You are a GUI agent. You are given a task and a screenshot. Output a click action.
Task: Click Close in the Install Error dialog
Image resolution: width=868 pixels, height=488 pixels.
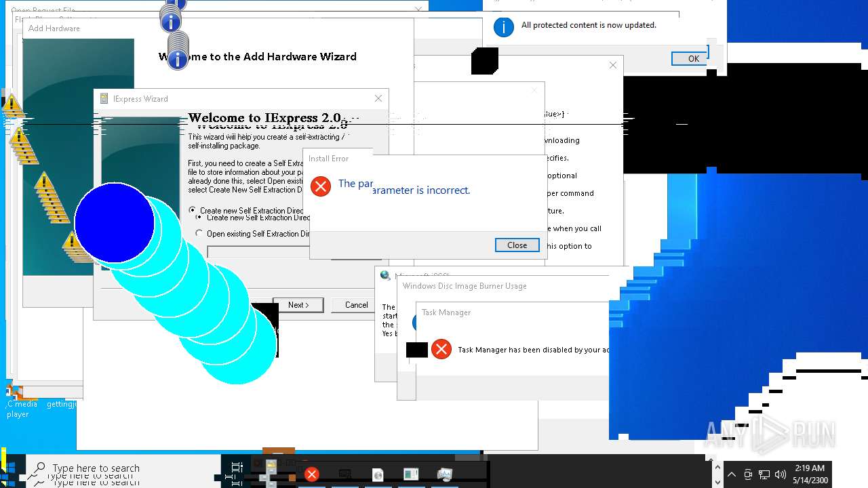coord(517,245)
